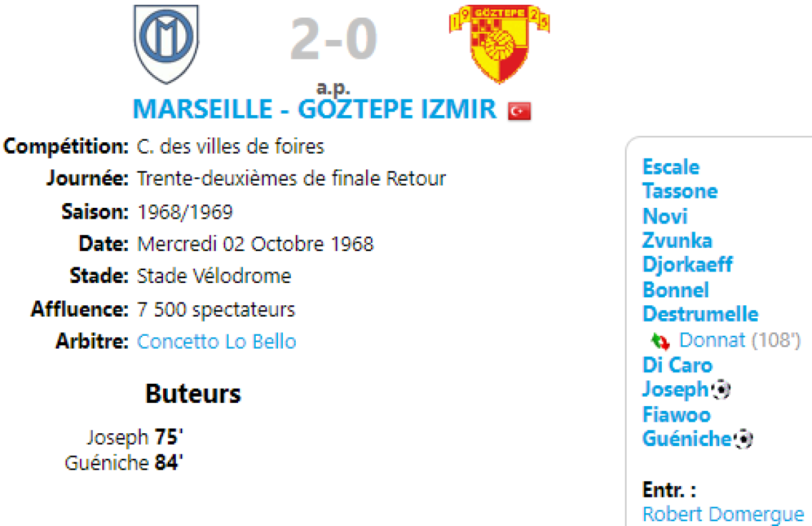Screen dimensions: 812x526
Task: Click on player Zvunka
Action: tap(677, 241)
